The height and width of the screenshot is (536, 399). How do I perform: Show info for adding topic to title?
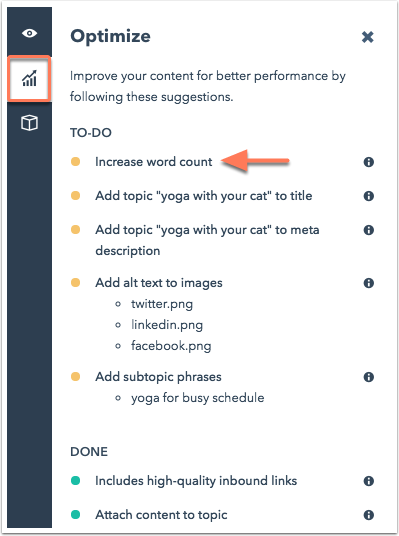tap(369, 196)
